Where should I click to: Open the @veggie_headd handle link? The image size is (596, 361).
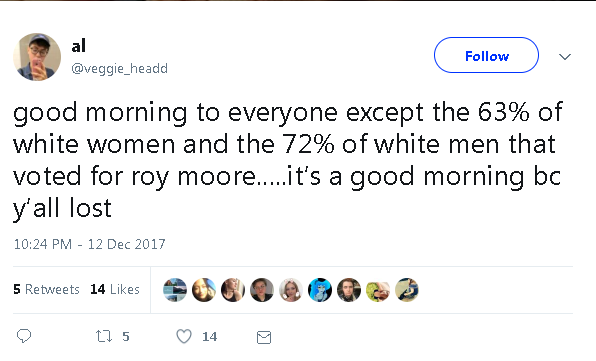(119, 69)
